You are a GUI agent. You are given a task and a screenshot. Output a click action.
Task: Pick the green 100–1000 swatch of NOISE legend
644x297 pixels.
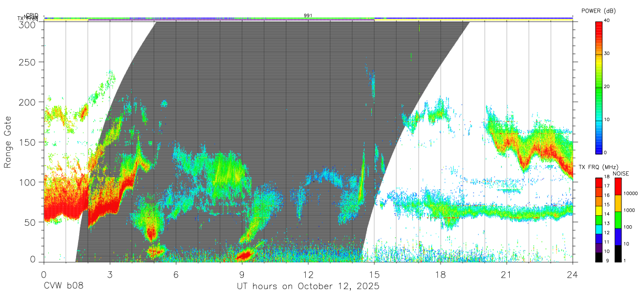618,220
